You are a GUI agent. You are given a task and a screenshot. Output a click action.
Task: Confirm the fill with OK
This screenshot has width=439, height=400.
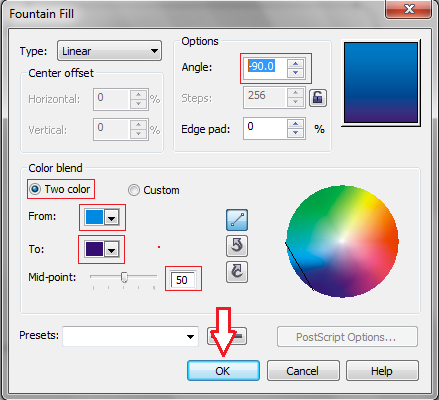[223, 371]
